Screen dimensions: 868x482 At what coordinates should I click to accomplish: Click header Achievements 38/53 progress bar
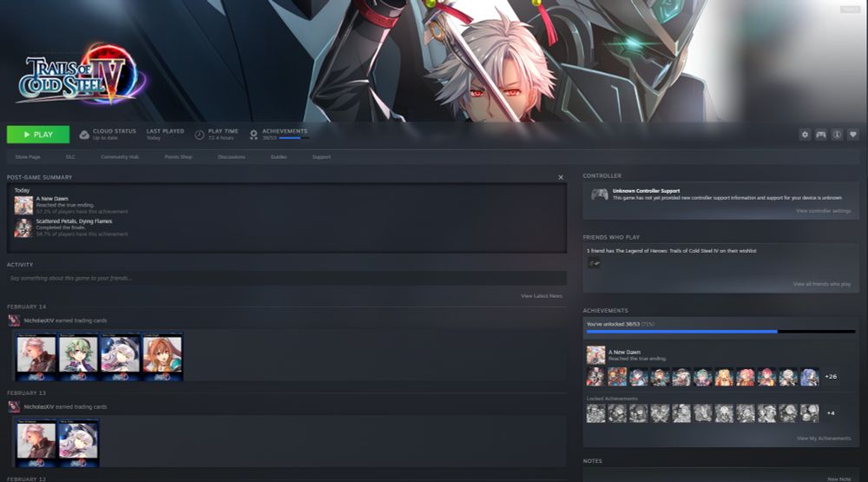click(x=294, y=138)
